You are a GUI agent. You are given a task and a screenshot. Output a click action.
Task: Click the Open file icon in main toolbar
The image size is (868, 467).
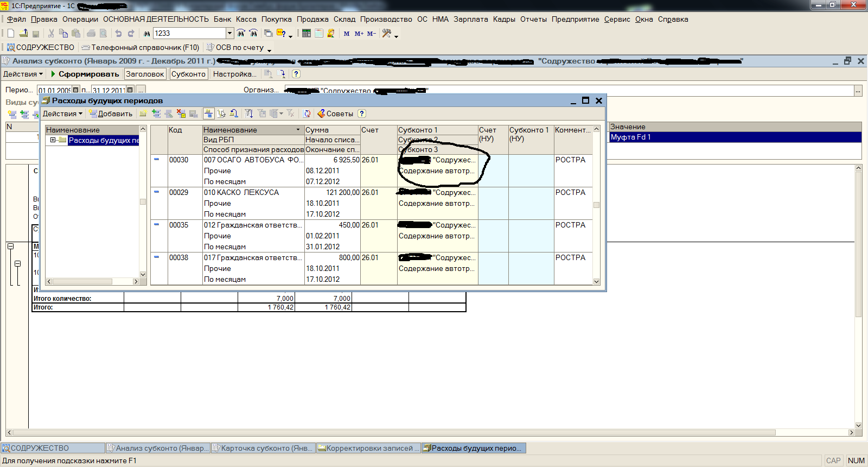point(23,33)
